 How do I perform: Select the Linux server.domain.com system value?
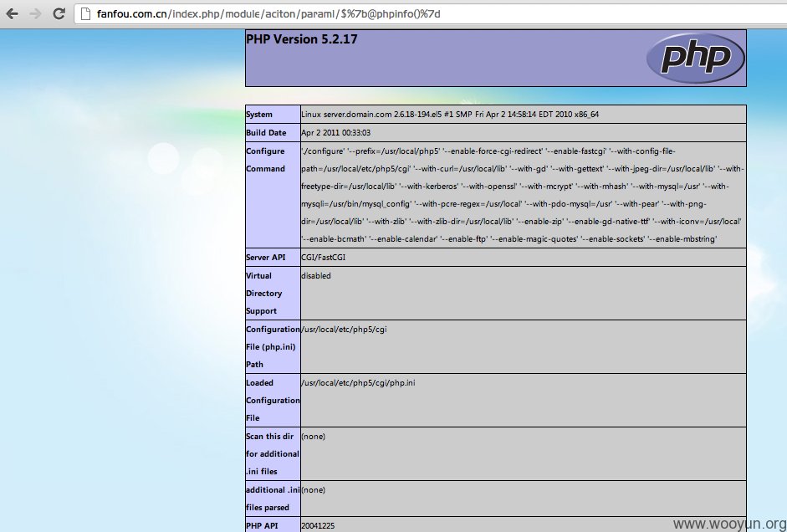coord(450,115)
